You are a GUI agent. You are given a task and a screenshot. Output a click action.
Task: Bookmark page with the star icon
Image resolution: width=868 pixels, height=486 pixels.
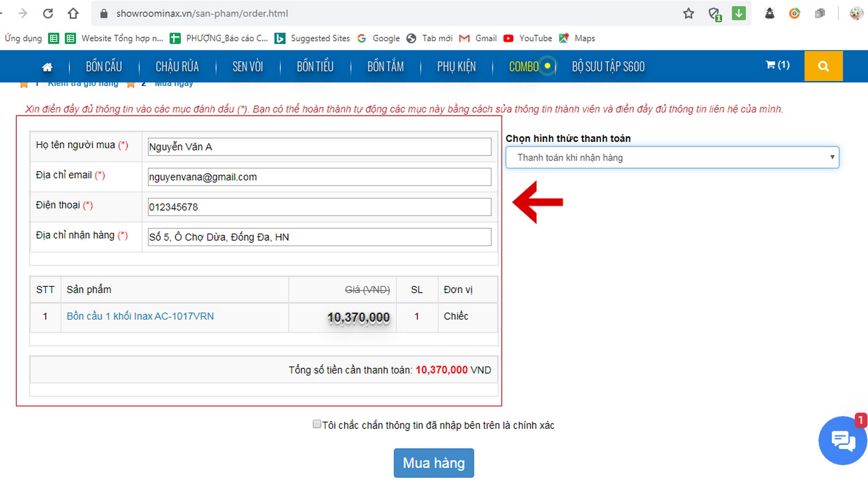688,14
